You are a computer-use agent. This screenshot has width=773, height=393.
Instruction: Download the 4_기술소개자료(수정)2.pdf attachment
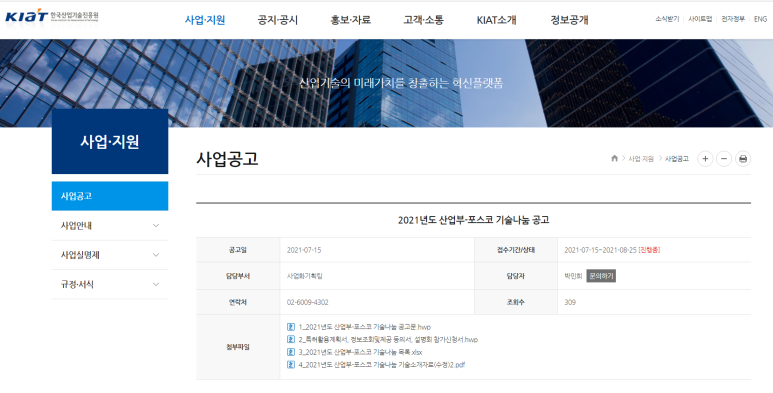[382, 365]
